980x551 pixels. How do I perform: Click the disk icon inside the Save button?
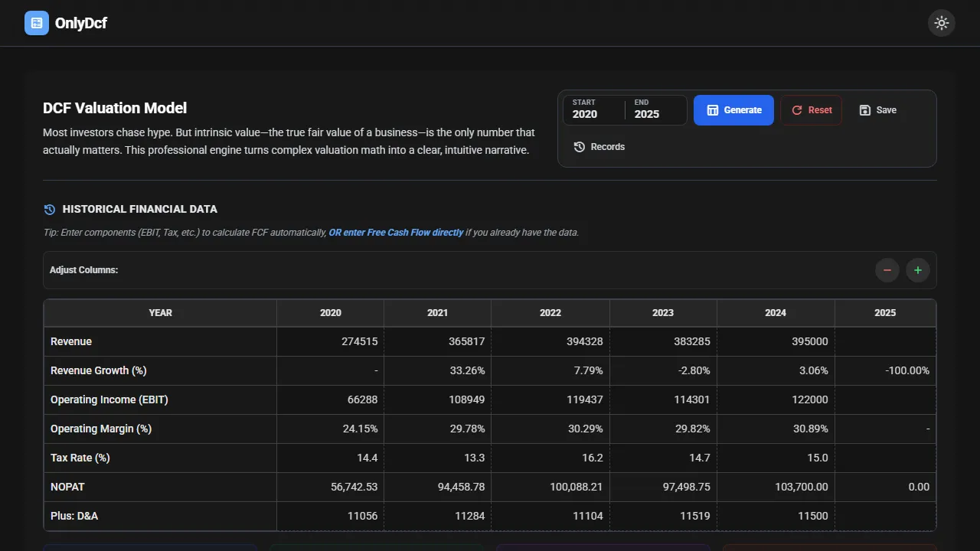tap(866, 110)
